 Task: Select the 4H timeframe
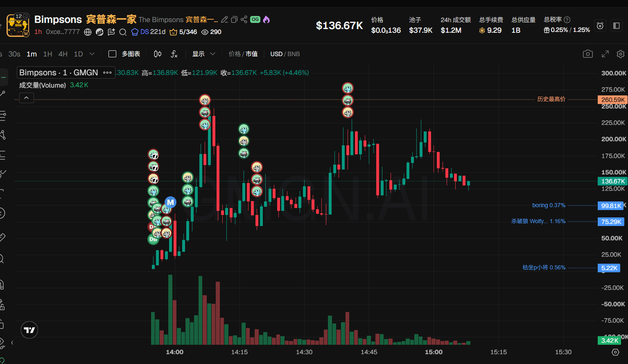63,54
